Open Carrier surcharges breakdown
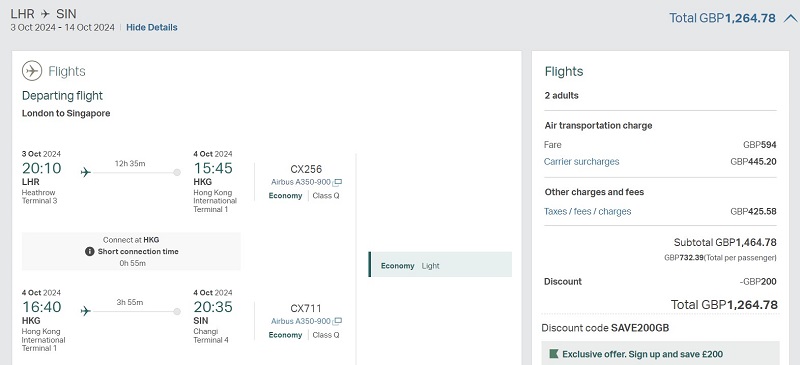This screenshot has height=365, width=800. [582, 162]
